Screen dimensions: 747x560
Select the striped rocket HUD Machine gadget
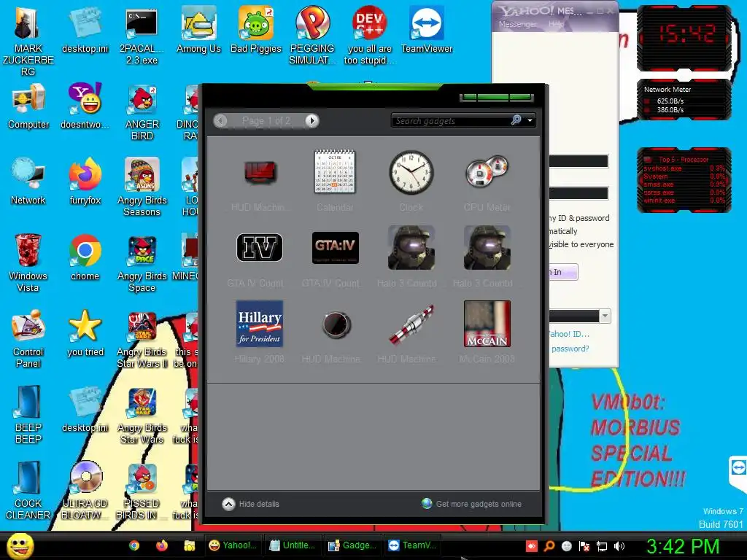[411, 324]
